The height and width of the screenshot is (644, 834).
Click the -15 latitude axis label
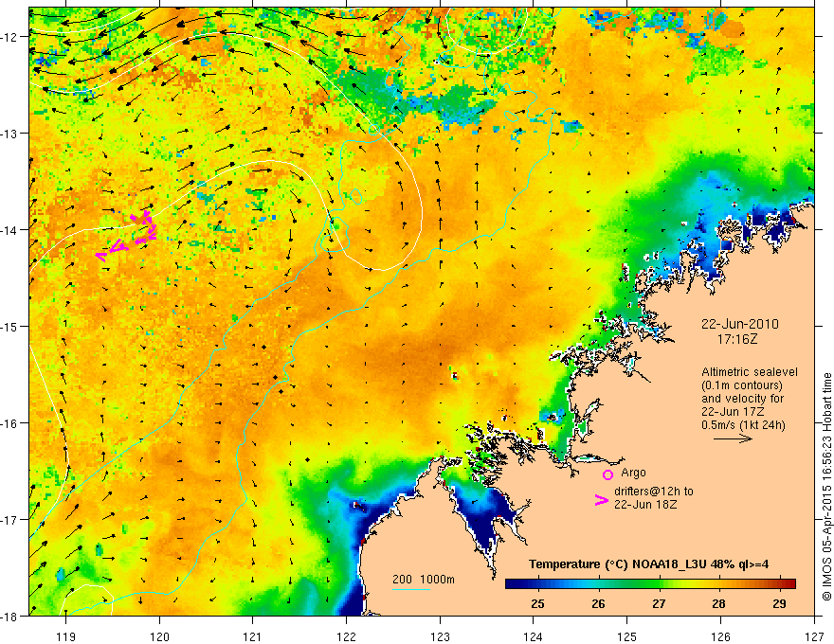pyautogui.click(x=9, y=326)
